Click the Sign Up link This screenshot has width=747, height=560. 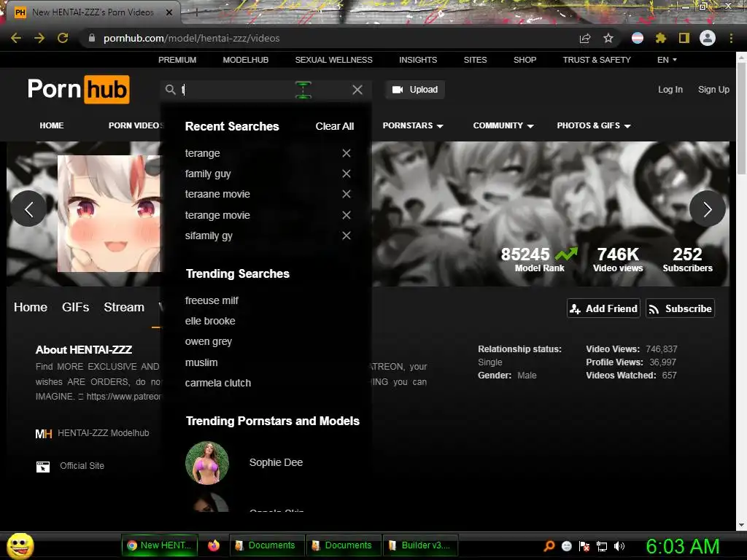713,90
